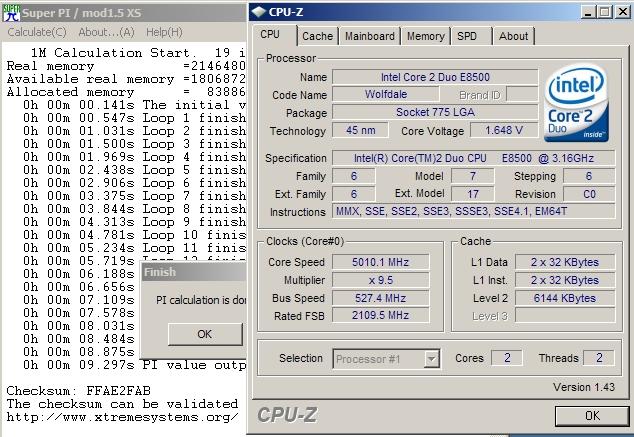Image resolution: width=634 pixels, height=437 pixels.
Task: Click the Revision value C0
Action: click(589, 194)
